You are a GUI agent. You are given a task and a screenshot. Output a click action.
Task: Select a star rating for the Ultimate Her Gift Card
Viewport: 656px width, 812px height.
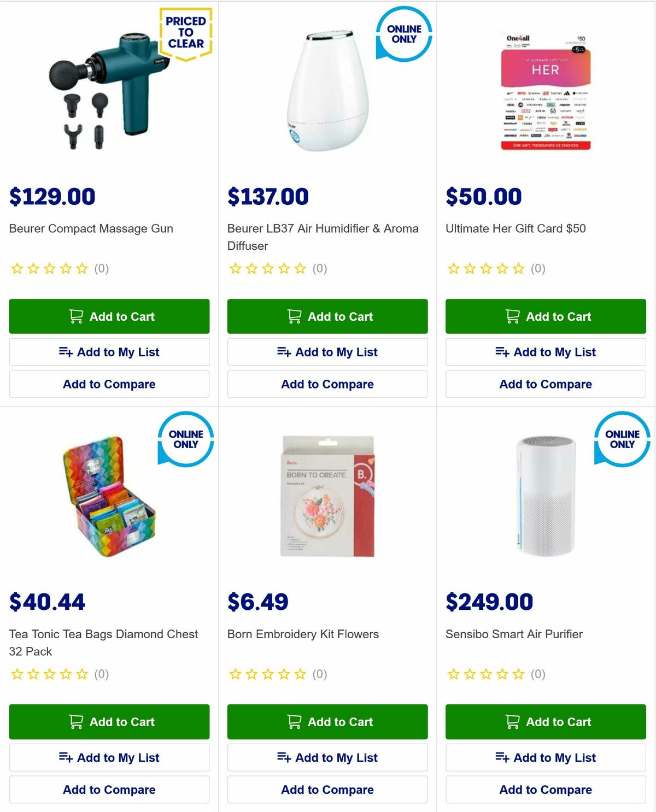(485, 268)
